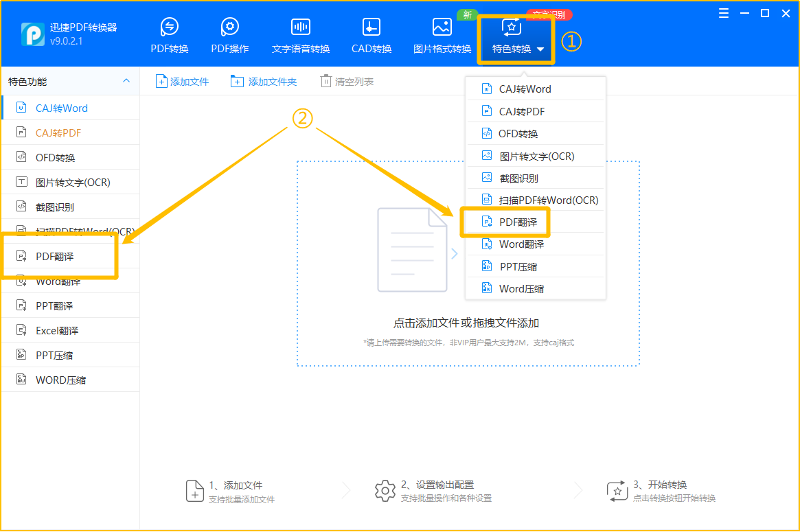This screenshot has width=800, height=532.
Task: Select CAJ转PDF in the sidebar
Action: coord(71,132)
